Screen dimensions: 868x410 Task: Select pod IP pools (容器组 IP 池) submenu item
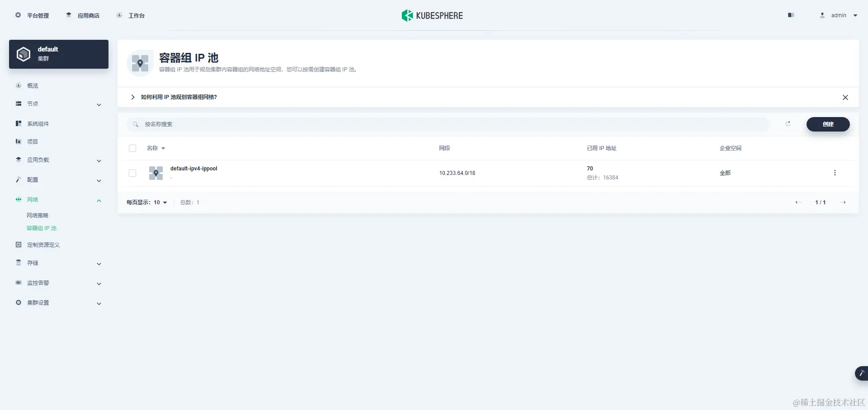point(42,228)
